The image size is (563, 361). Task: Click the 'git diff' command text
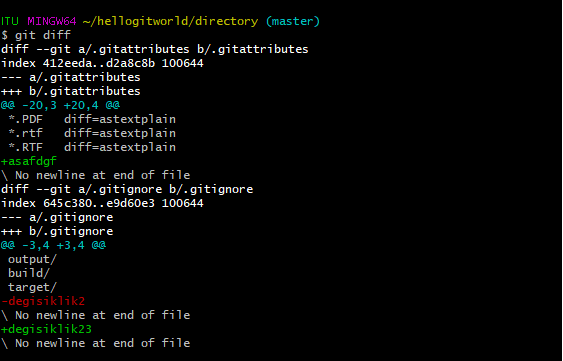coord(43,35)
